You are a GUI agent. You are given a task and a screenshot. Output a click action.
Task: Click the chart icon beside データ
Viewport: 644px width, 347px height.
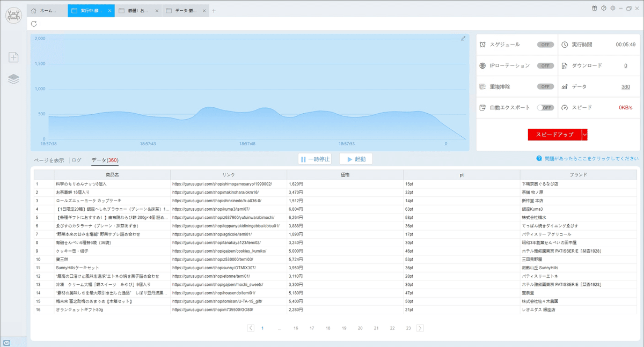point(565,86)
